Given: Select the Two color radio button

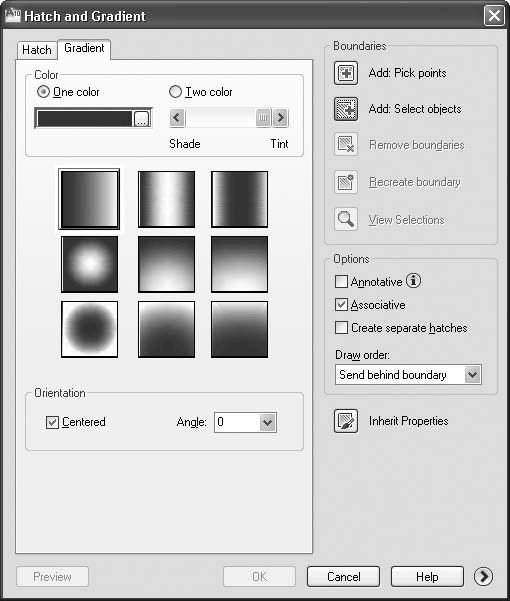Looking at the screenshot, I should click(x=175, y=92).
